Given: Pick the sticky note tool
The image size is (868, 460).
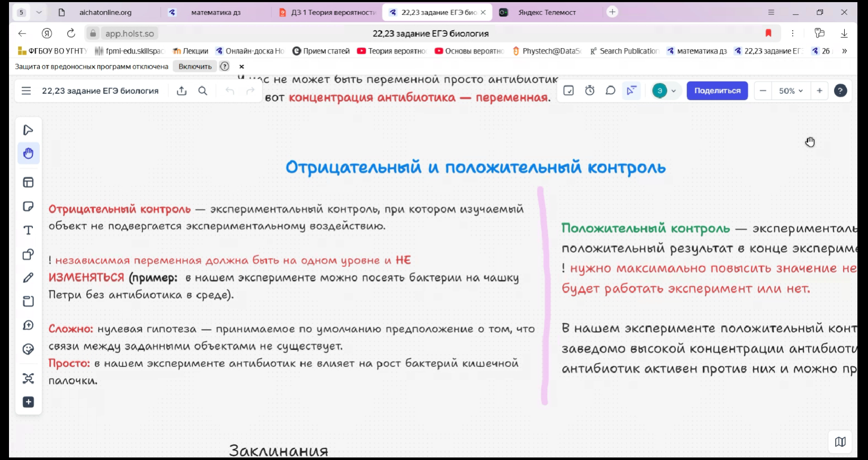Looking at the screenshot, I should point(28,206).
